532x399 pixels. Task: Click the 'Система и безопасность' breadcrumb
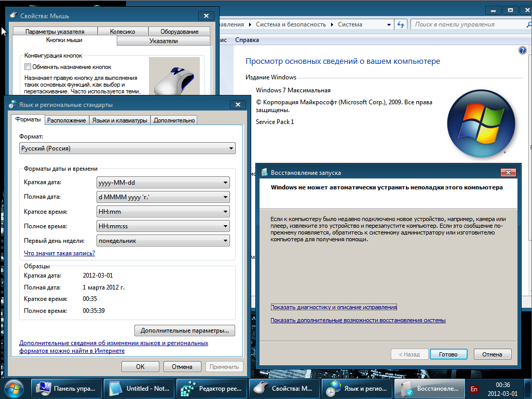pyautogui.click(x=291, y=24)
